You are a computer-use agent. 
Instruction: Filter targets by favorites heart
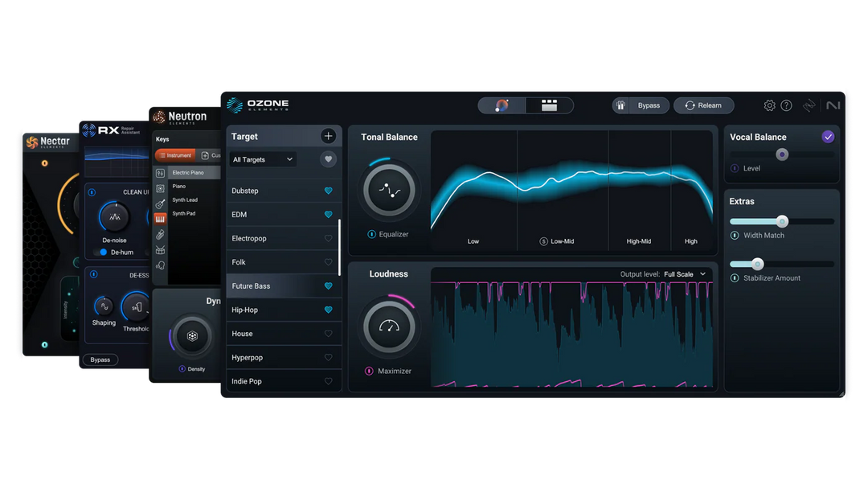[x=328, y=159]
